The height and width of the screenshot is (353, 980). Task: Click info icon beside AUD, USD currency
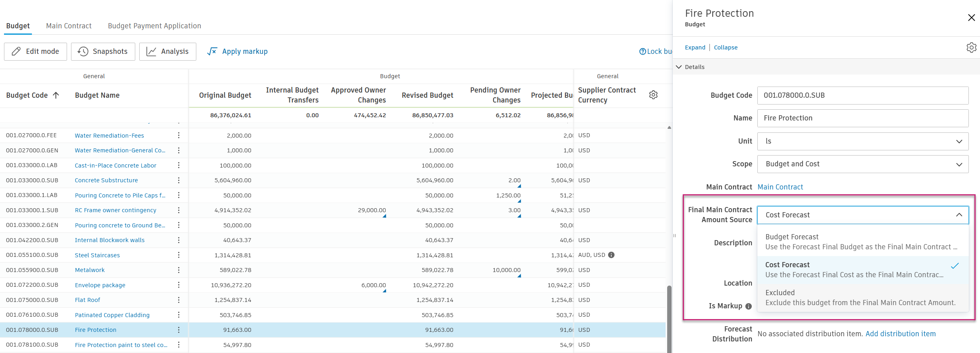[611, 255]
